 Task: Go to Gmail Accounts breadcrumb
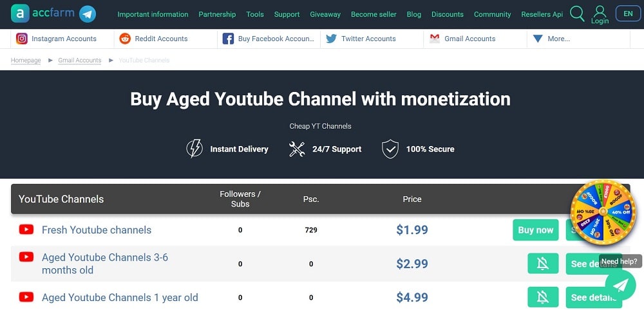pos(80,60)
